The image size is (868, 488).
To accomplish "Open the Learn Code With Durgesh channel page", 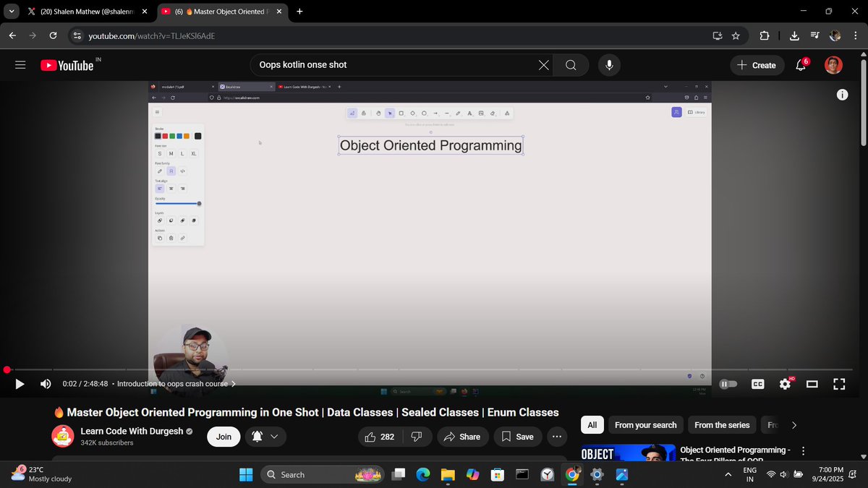I will point(131,431).
